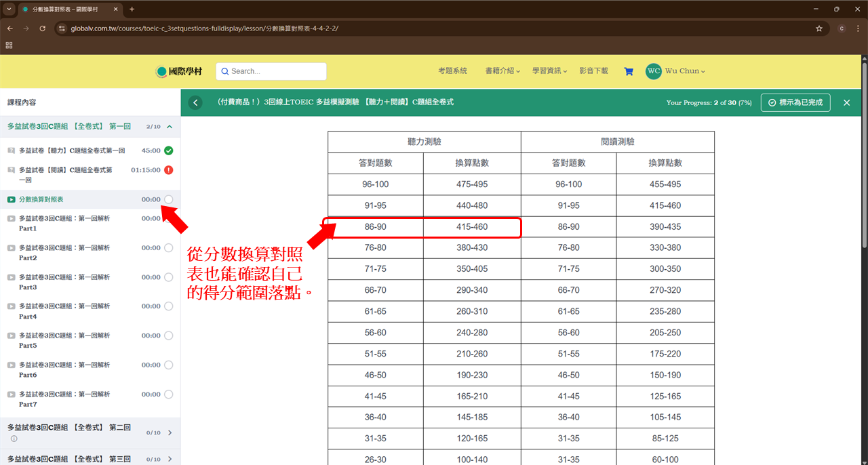Toggle completion circle for 第一回解析 Part4

click(x=168, y=306)
